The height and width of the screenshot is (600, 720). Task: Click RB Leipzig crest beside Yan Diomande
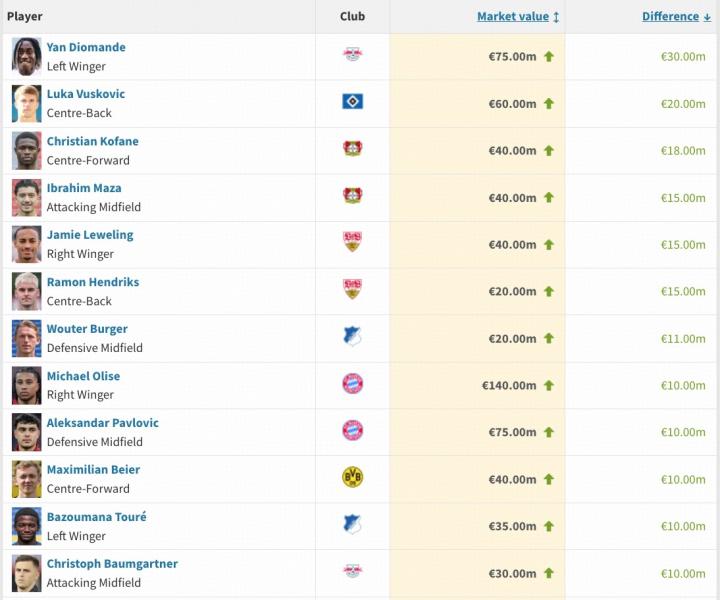(x=352, y=56)
